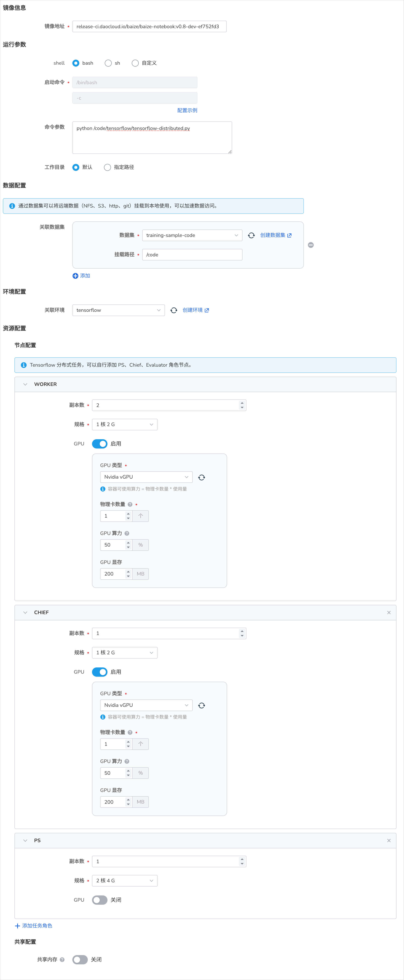Disable GPU for CHIEF role
This screenshot has width=404, height=980.
(100, 672)
